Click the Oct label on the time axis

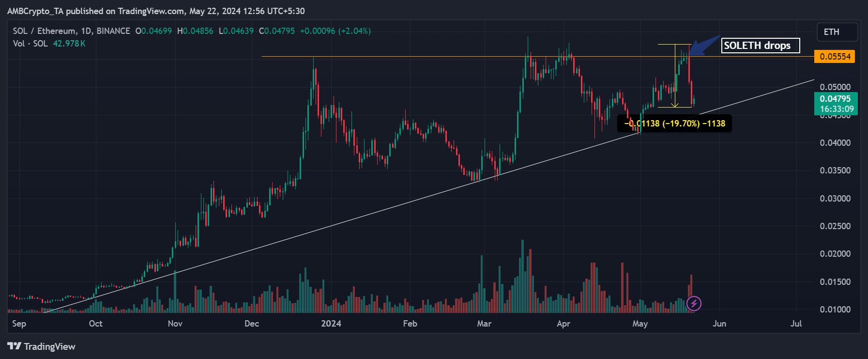[96, 324]
